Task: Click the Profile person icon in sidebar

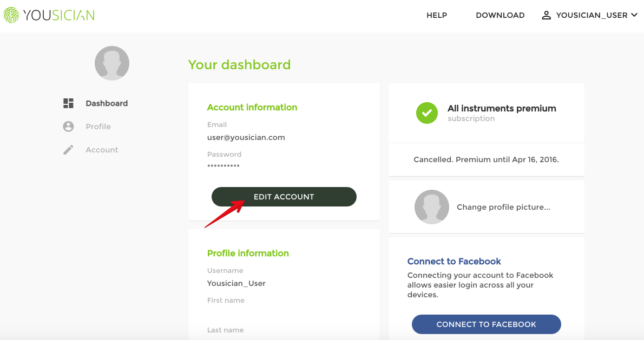Action: click(x=68, y=126)
